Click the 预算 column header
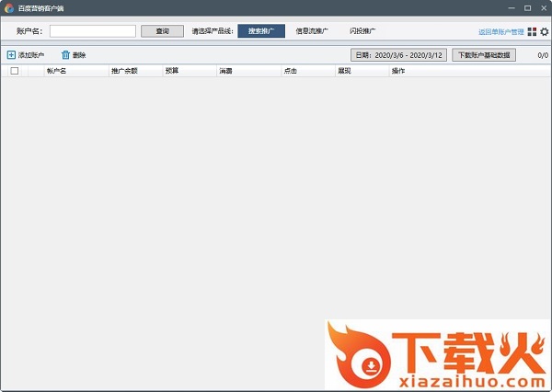The image size is (552, 392). pyautogui.click(x=190, y=71)
